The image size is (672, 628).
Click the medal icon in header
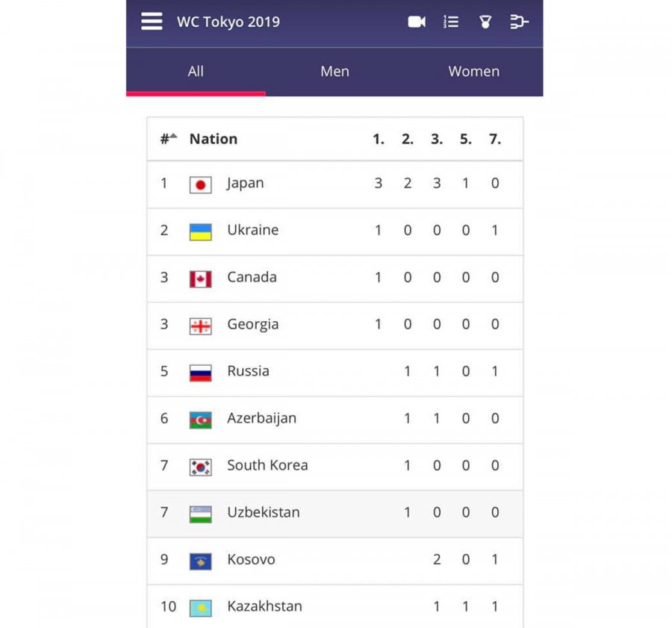pyautogui.click(x=485, y=22)
